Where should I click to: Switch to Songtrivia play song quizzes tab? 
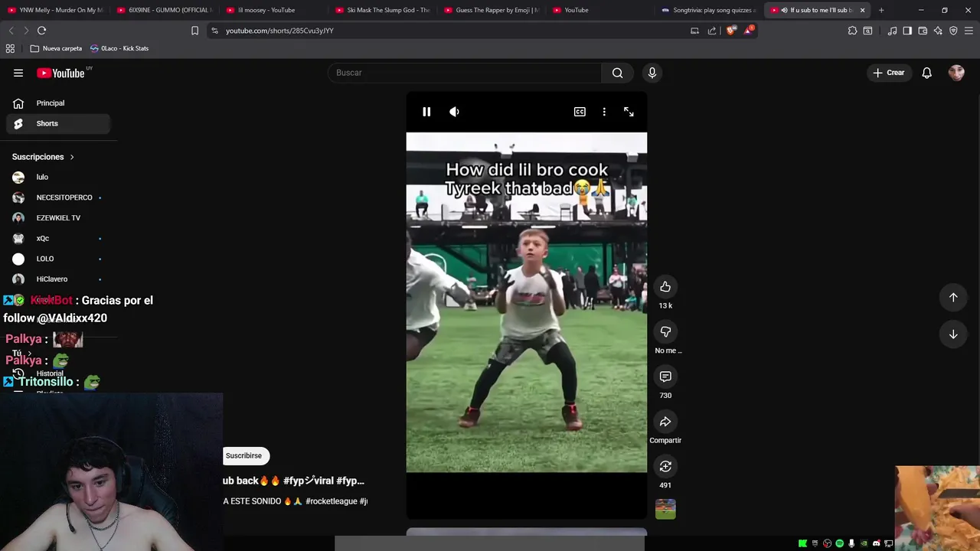pos(708,10)
